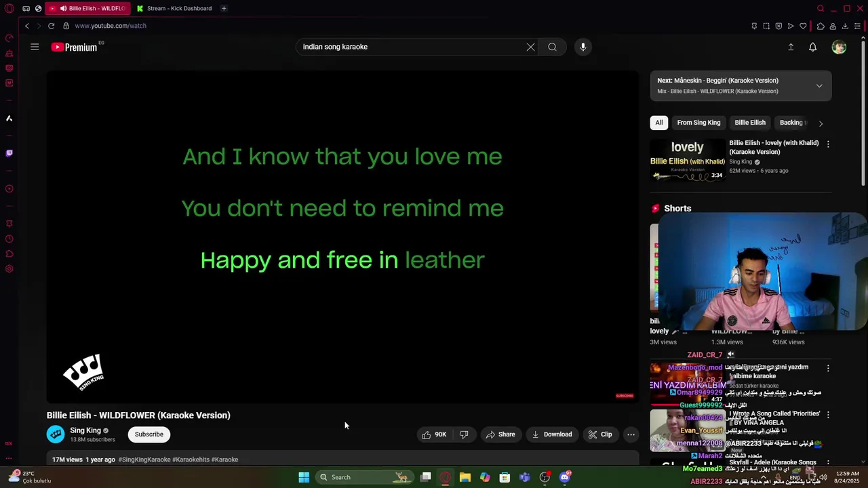Download the video
The height and width of the screenshot is (488, 868).
552,434
